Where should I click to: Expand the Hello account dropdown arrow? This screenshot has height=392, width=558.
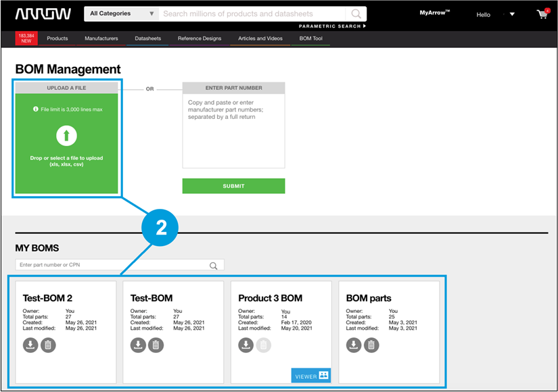pos(512,14)
